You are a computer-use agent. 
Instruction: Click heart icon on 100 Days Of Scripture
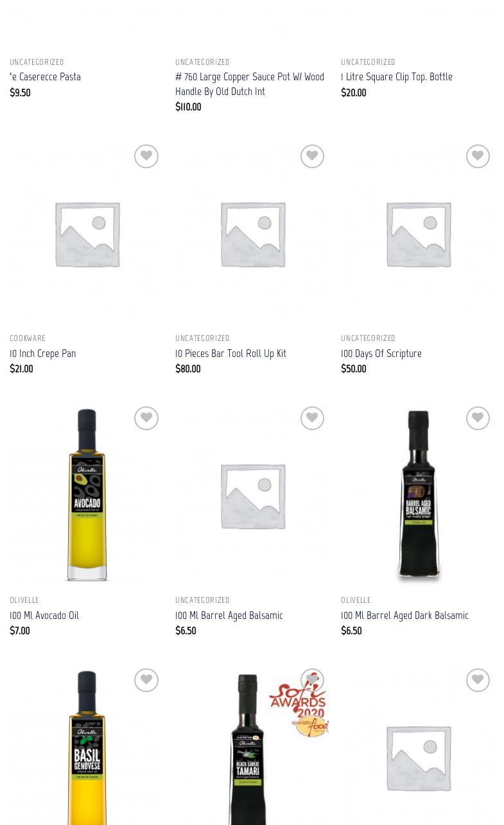point(478,156)
